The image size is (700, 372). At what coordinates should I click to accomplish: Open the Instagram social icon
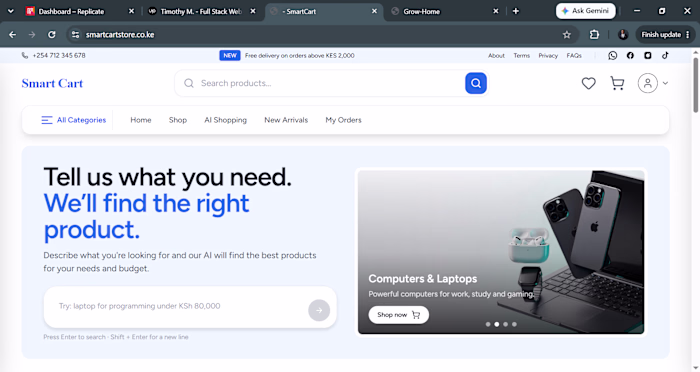(648, 55)
